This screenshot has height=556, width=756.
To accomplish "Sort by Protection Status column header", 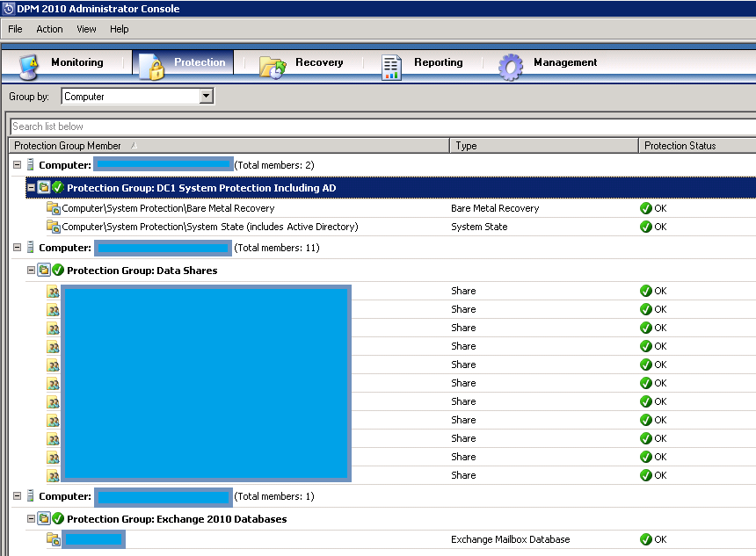I will pos(697,146).
